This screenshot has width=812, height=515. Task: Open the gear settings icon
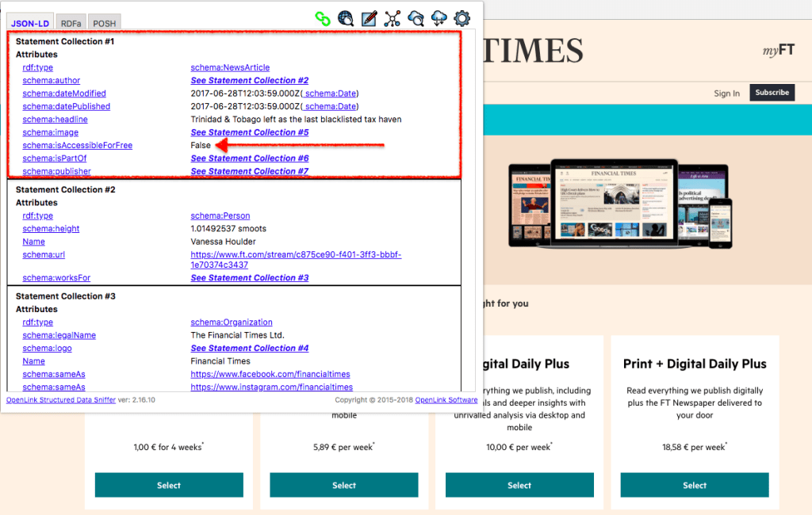click(x=462, y=19)
